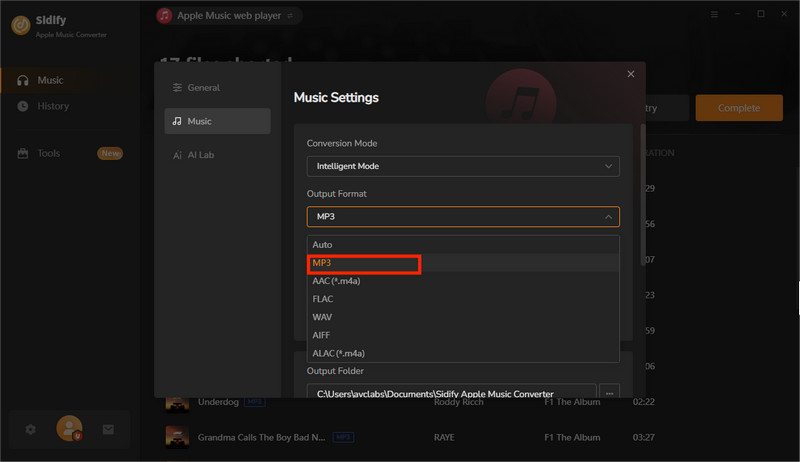Open settings gear icon at bottom left
800x462 pixels.
pyautogui.click(x=31, y=429)
